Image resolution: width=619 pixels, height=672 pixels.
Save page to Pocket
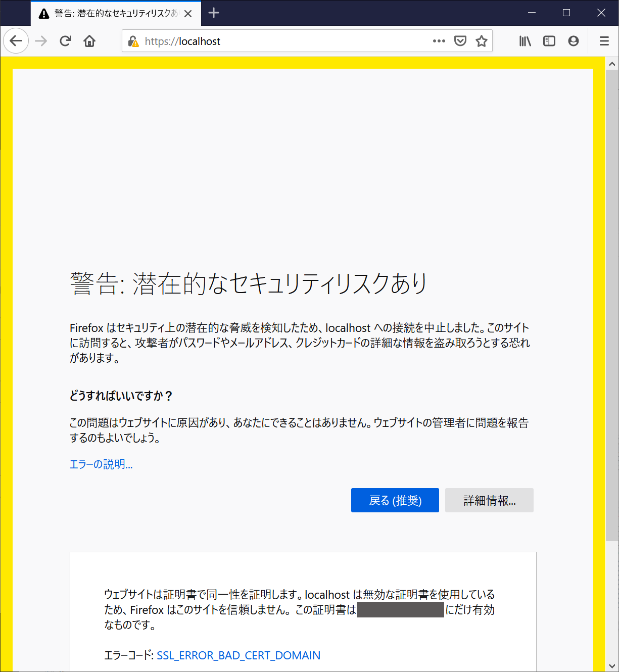(460, 41)
